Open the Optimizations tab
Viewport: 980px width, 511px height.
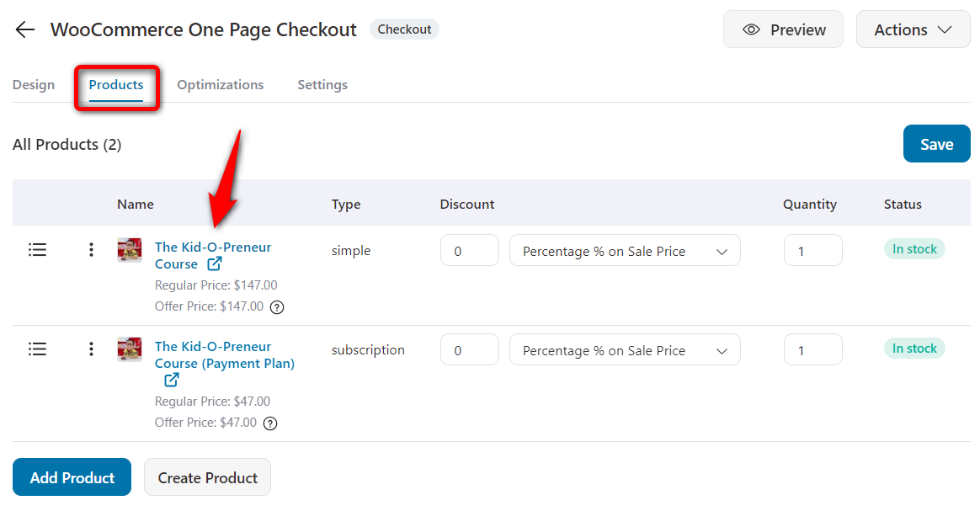[x=220, y=84]
